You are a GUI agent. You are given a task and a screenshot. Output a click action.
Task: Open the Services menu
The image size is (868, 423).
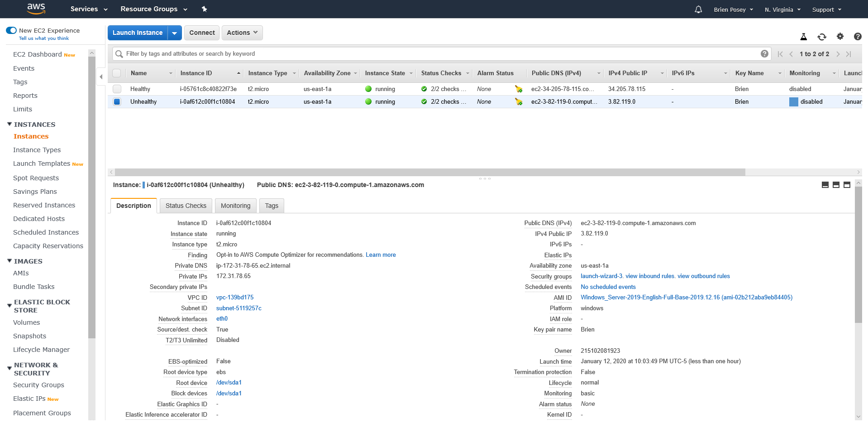tap(89, 9)
